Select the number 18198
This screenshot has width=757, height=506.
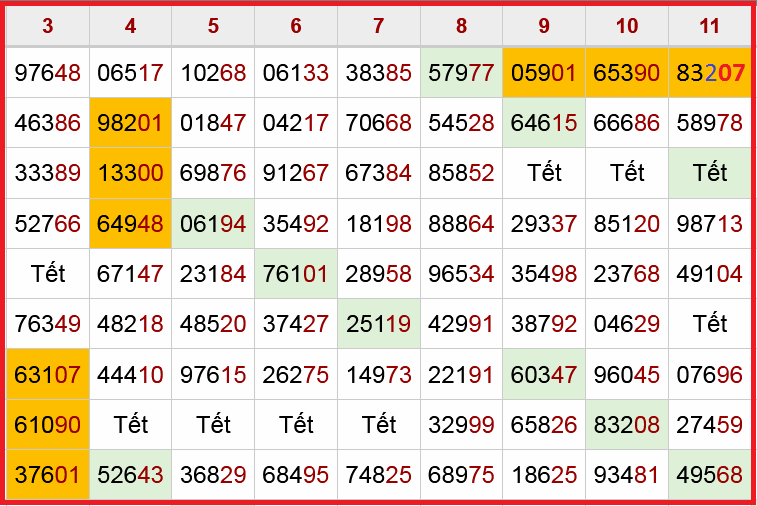point(378,224)
